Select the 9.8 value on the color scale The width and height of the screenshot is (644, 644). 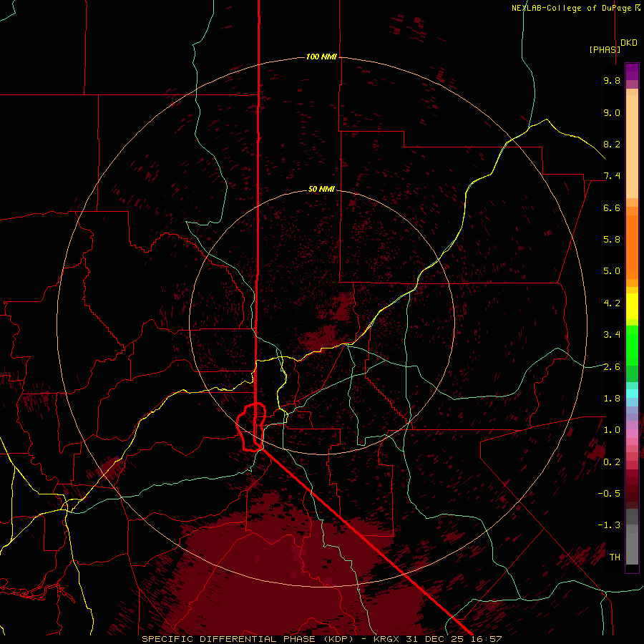pyautogui.click(x=612, y=80)
